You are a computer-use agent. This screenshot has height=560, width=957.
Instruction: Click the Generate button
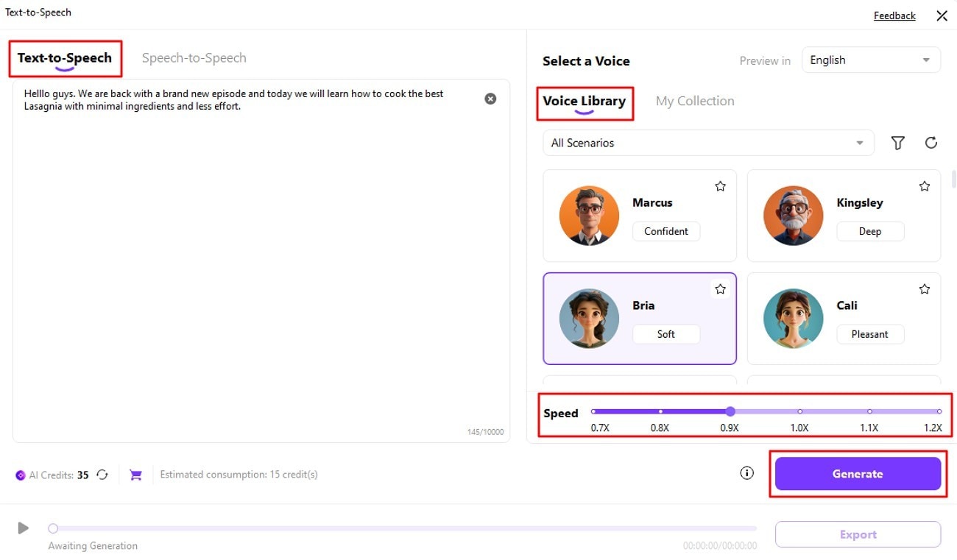858,474
